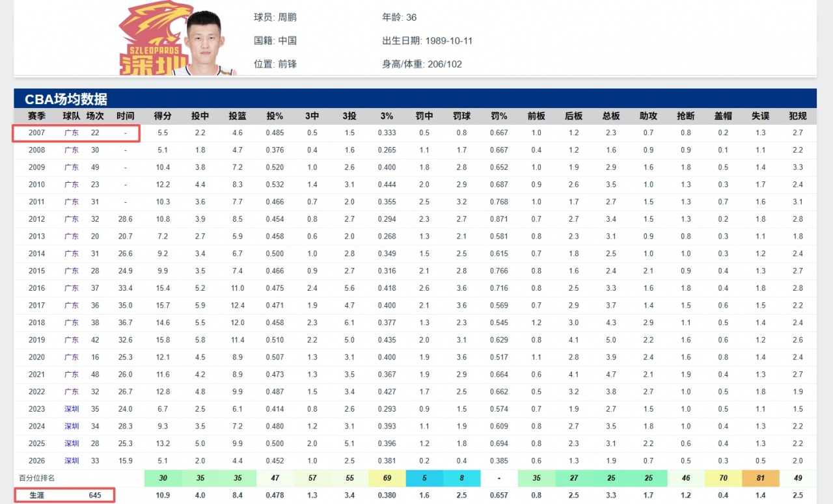Click the 赛季 column header

[x=36, y=116]
